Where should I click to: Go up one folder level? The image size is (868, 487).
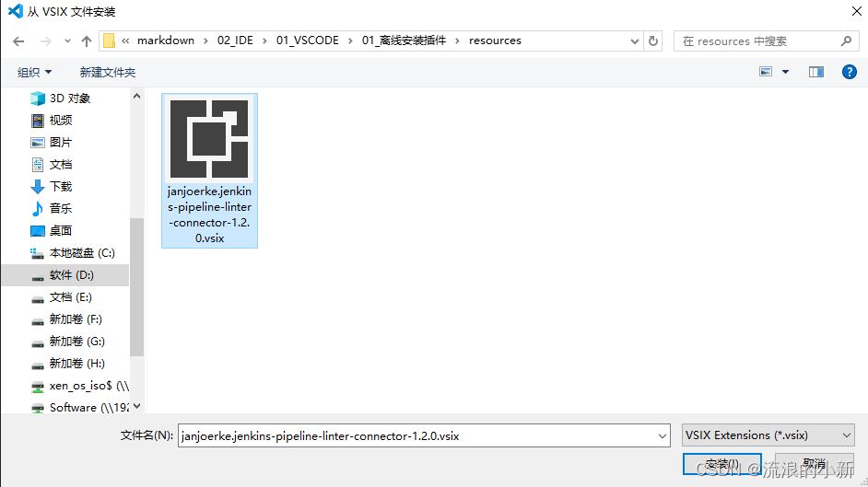[x=87, y=41]
